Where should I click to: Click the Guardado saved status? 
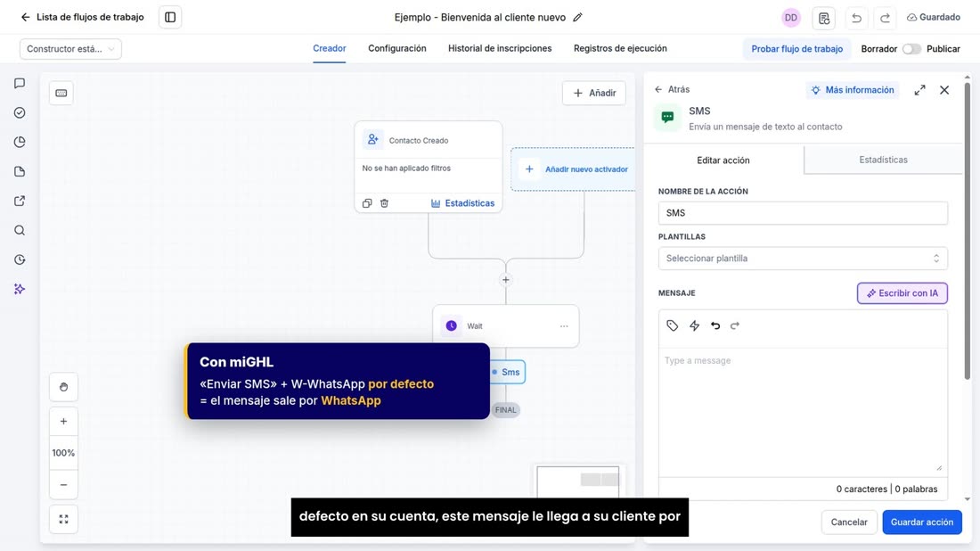934,17
